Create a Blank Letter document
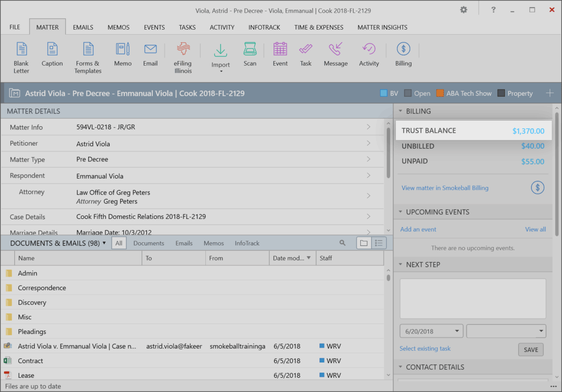562x392 pixels. click(21, 57)
